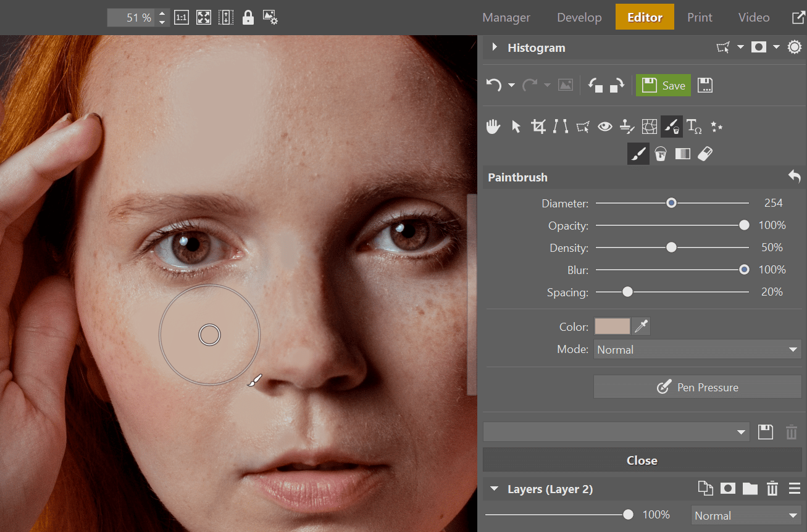Viewport: 807px width, 532px height.
Task: Open the brush Color swatch
Action: coord(612,326)
